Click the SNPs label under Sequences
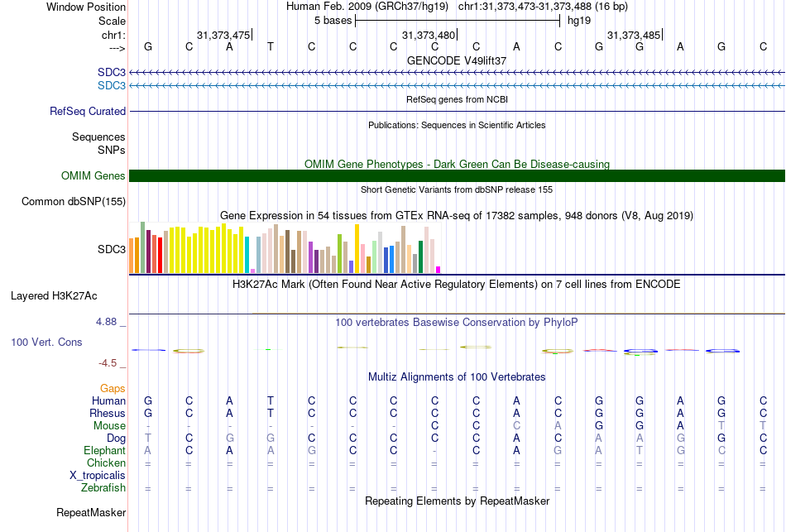Image resolution: width=786 pixels, height=532 pixels. click(x=112, y=150)
